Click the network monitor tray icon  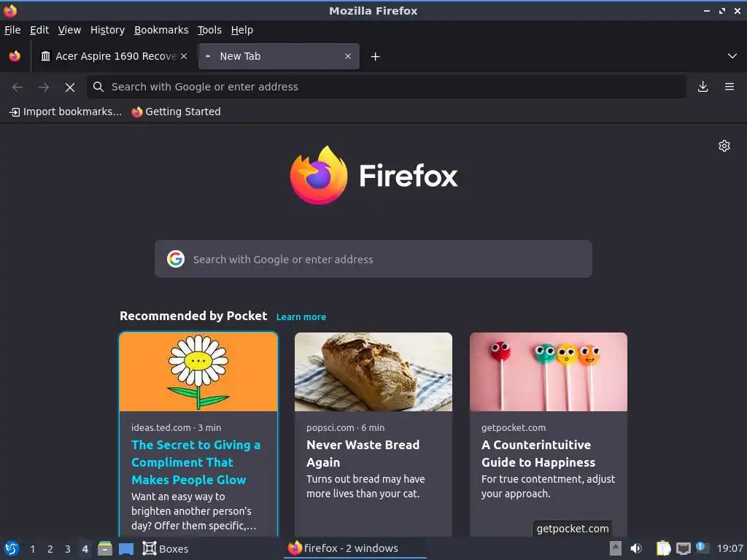pyautogui.click(x=684, y=549)
